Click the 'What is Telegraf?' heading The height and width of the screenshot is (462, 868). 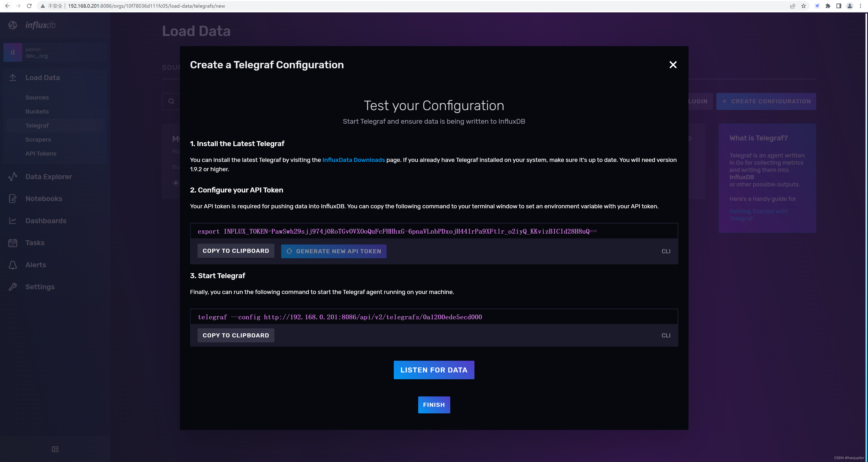tap(759, 138)
